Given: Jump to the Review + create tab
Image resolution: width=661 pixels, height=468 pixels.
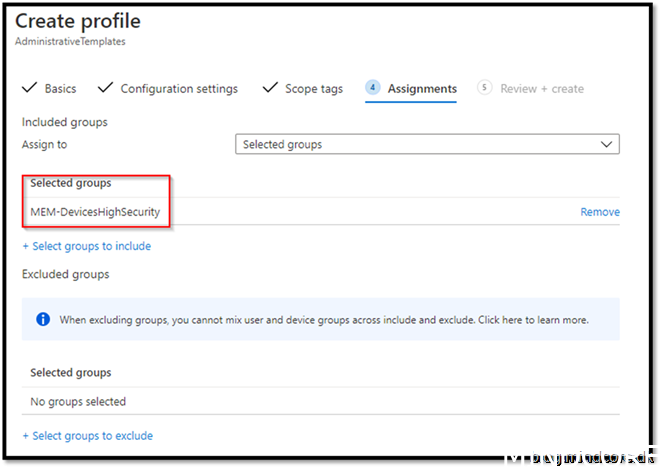Looking at the screenshot, I should coord(542,89).
